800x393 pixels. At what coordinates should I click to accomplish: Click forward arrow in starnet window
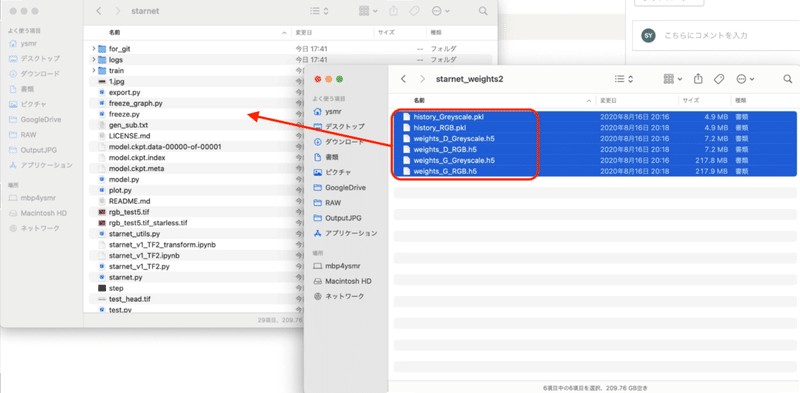click(118, 11)
